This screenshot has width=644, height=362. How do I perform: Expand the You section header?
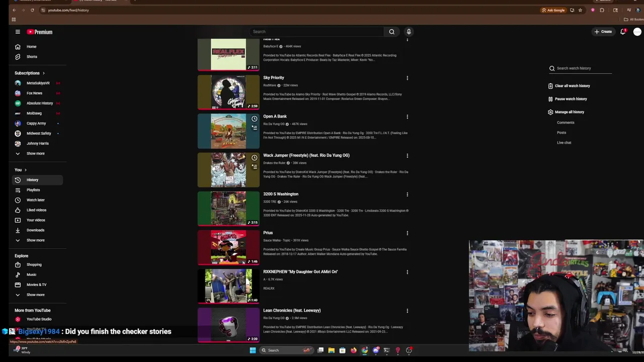pos(21,170)
